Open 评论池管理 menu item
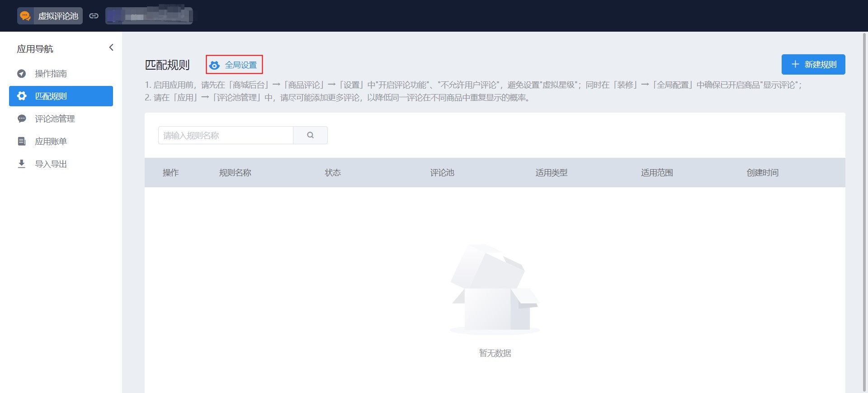This screenshot has height=393, width=868. click(x=61, y=118)
